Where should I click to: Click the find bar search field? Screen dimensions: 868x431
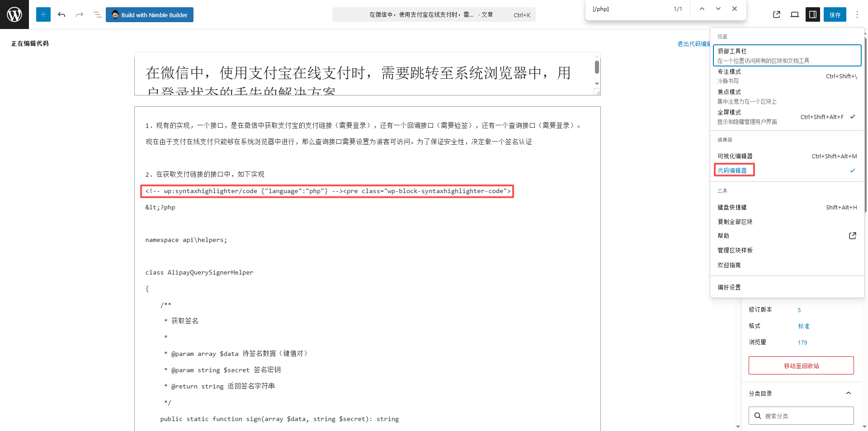[628, 9]
